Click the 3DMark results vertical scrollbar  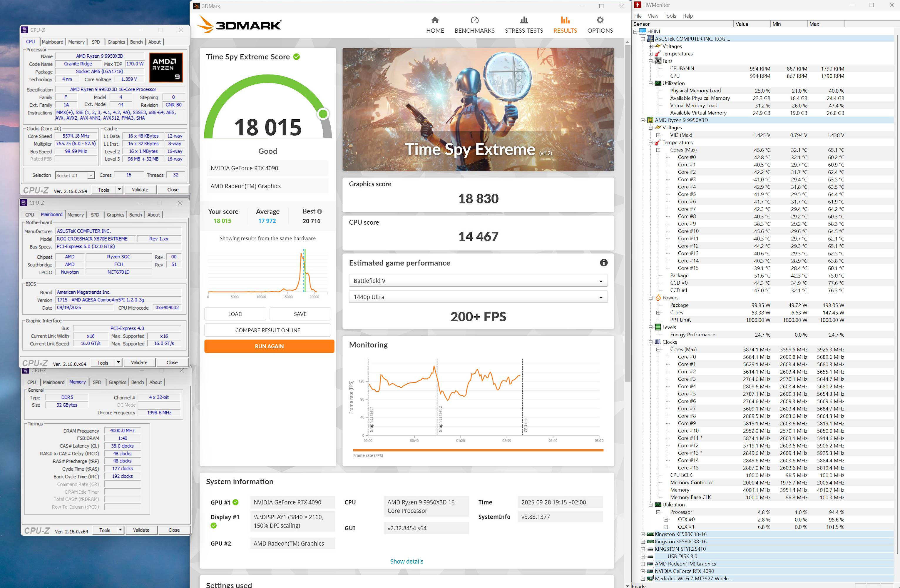point(627,212)
